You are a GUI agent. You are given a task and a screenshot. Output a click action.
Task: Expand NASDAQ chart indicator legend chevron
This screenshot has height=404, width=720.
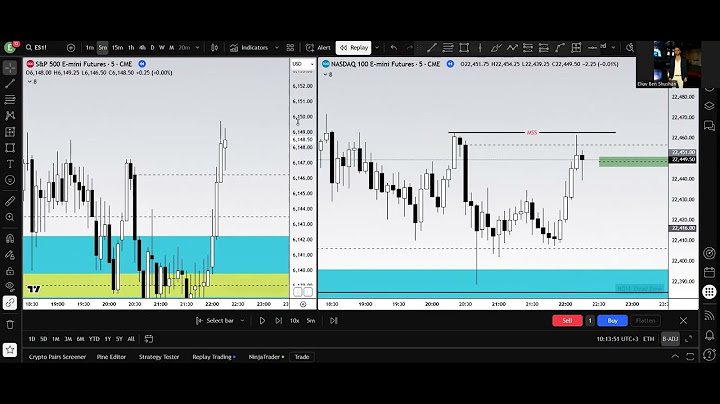pyautogui.click(x=325, y=74)
